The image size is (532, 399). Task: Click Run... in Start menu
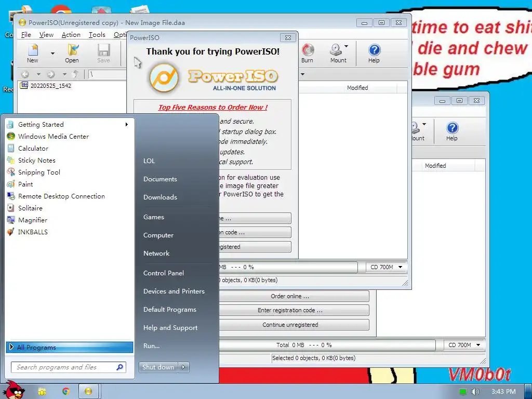tap(151, 346)
